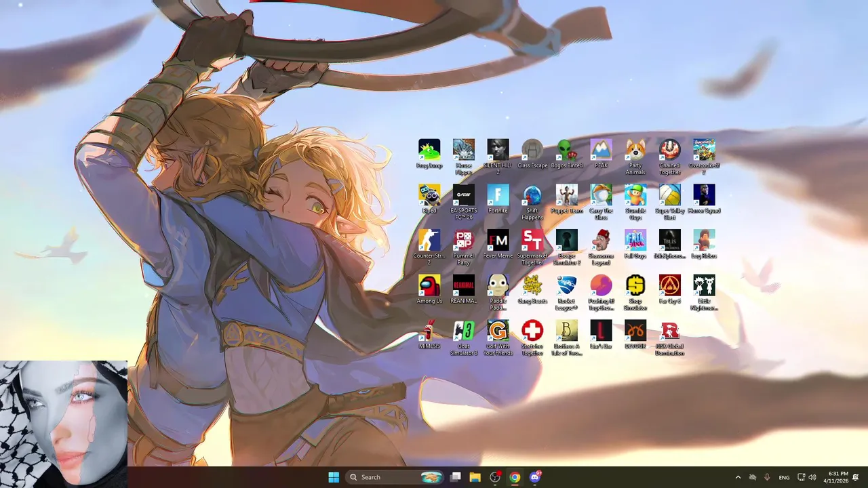Screen dimensions: 868x488
Task: Launch Party Animals corgi icon
Action: pos(635,157)
